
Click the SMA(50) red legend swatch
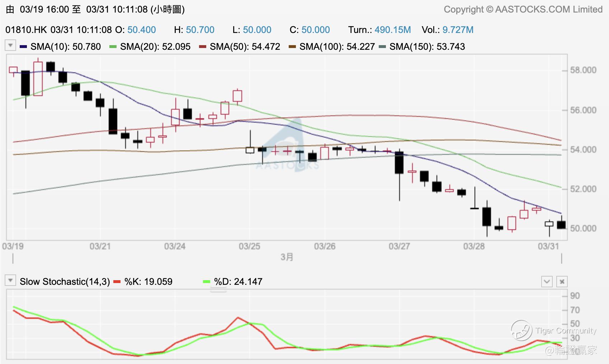tap(203, 47)
